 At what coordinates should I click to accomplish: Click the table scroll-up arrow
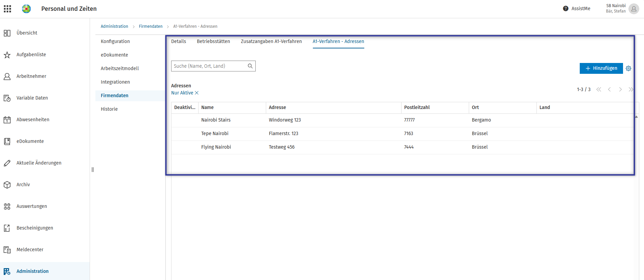coord(636,117)
